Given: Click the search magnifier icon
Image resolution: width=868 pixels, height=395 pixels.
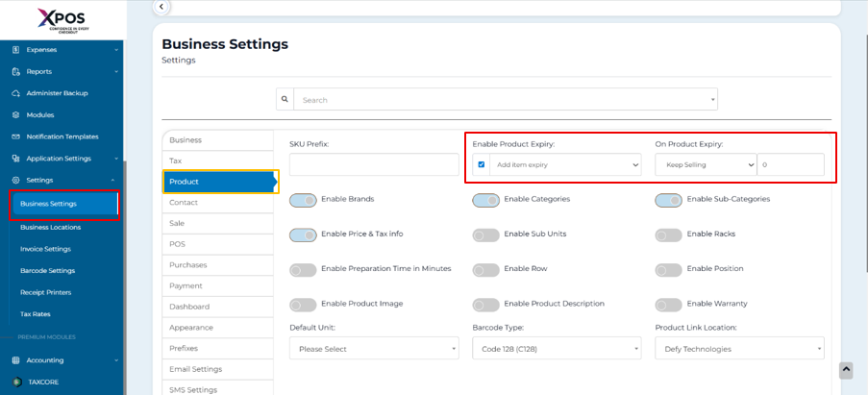Looking at the screenshot, I should tap(285, 99).
